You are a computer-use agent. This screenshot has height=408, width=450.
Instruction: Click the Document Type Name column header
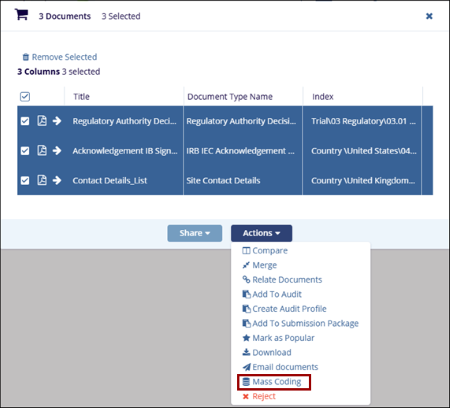click(230, 97)
